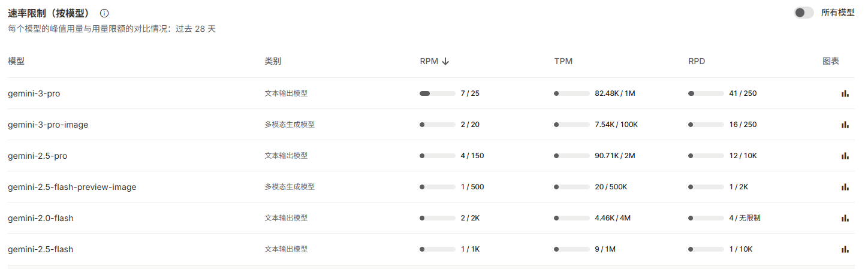The height and width of the screenshot is (269, 868).
Task: Click the 4 / 无限制 RPD value
Action: (x=745, y=218)
